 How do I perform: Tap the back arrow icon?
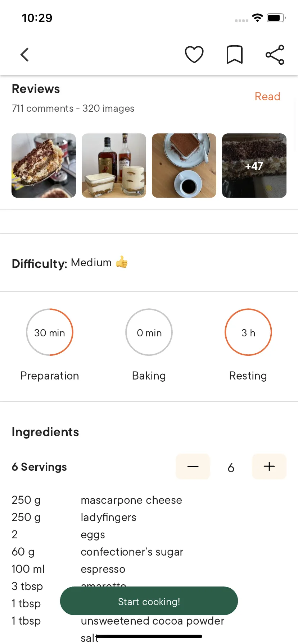(x=24, y=55)
